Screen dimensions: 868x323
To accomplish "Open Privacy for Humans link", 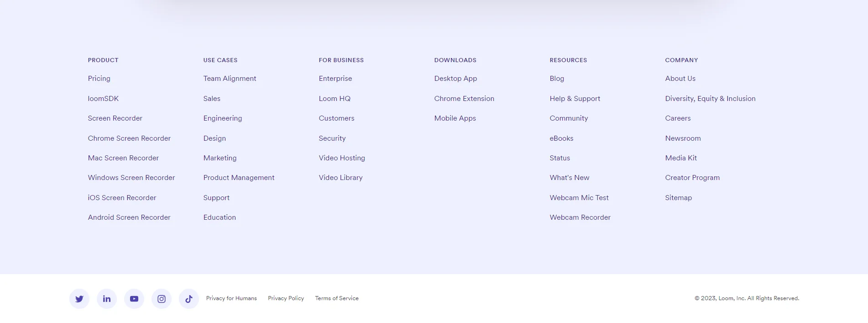I will pos(231,298).
